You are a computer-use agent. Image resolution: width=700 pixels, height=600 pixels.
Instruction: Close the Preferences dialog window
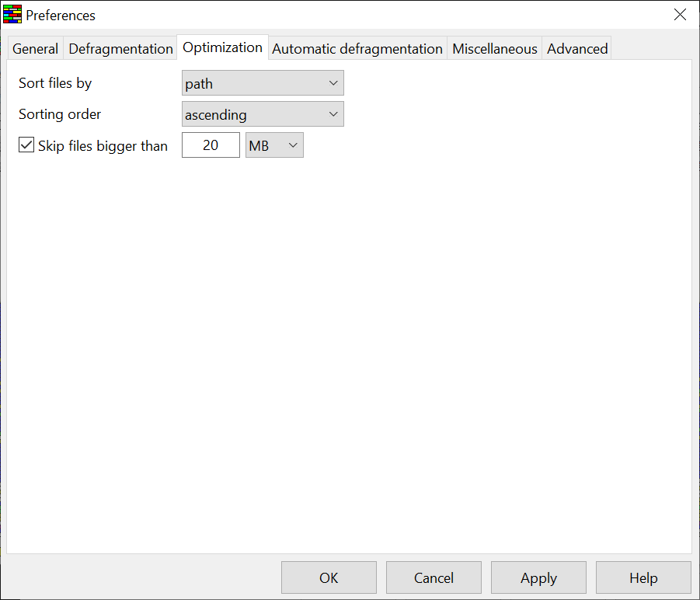pos(680,15)
